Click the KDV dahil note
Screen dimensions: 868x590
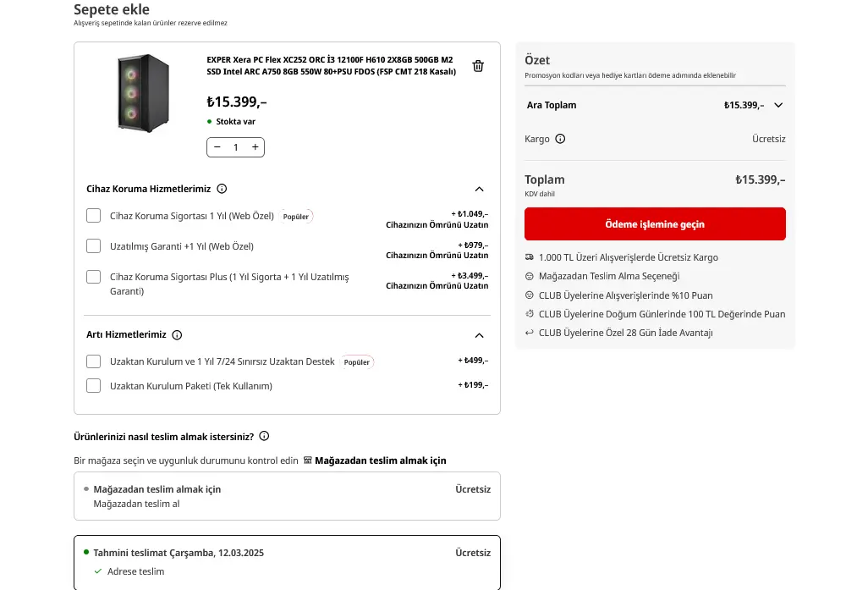point(540,194)
